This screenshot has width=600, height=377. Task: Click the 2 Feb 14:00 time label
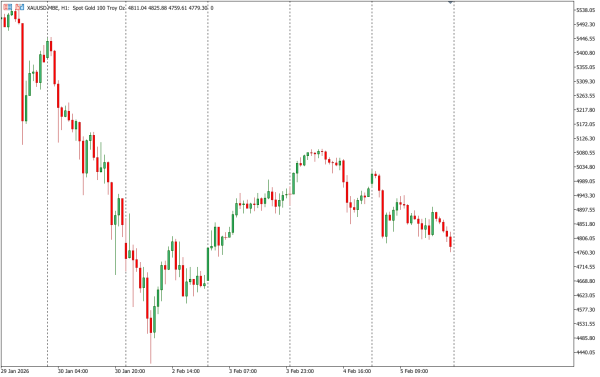186,371
